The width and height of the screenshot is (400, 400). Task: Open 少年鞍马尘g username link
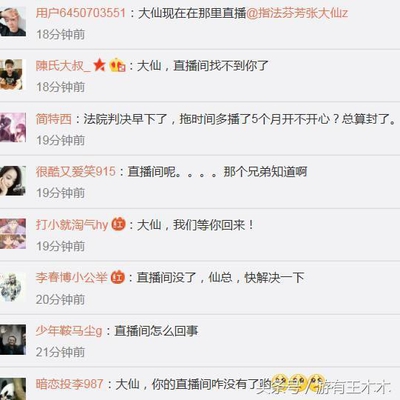(x=69, y=331)
